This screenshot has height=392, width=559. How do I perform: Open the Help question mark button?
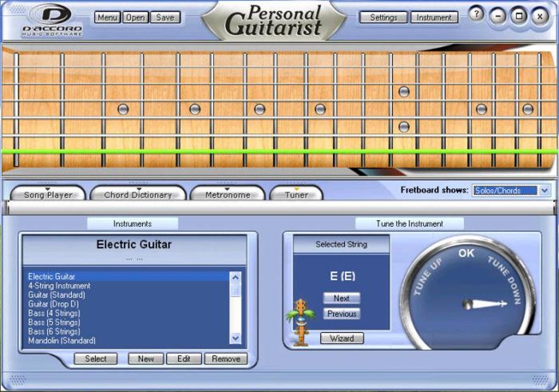coord(477,14)
